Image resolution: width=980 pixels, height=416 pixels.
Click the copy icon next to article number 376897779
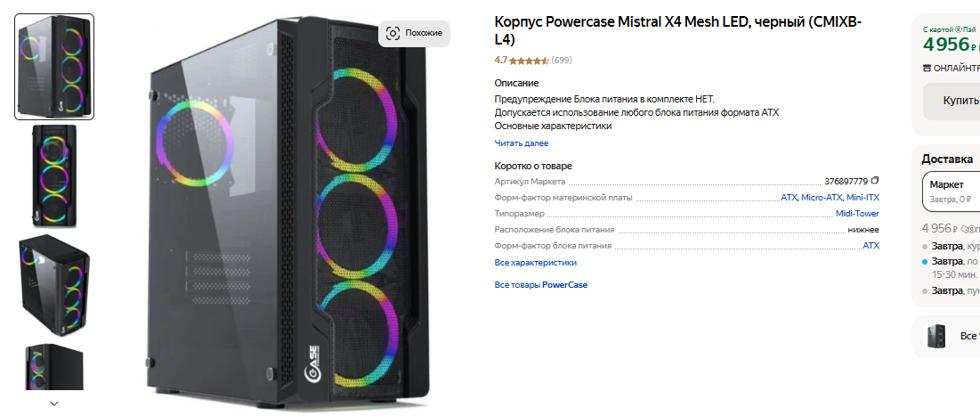pyautogui.click(x=875, y=181)
